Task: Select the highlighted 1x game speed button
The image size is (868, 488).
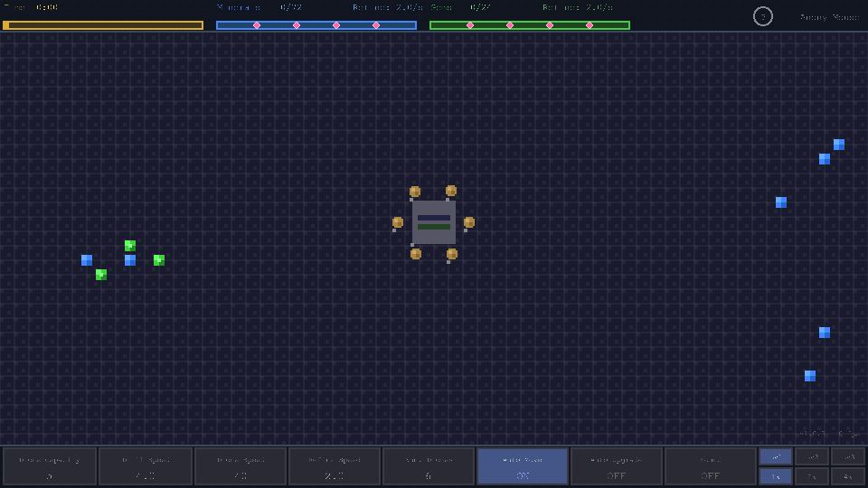Action: click(776, 476)
